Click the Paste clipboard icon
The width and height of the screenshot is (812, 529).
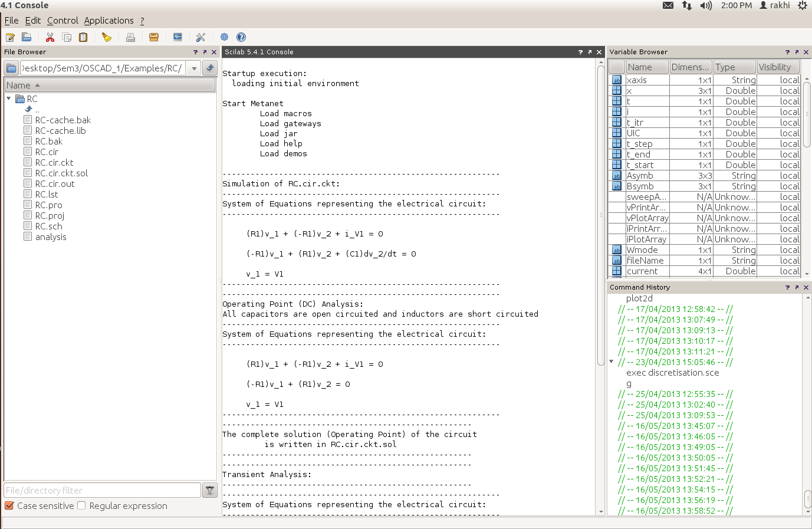click(x=83, y=37)
